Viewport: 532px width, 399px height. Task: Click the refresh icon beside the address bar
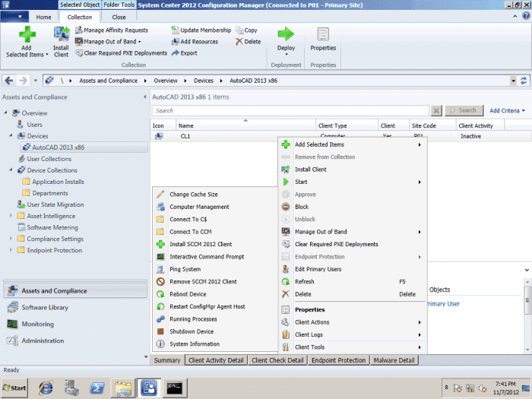tap(524, 81)
